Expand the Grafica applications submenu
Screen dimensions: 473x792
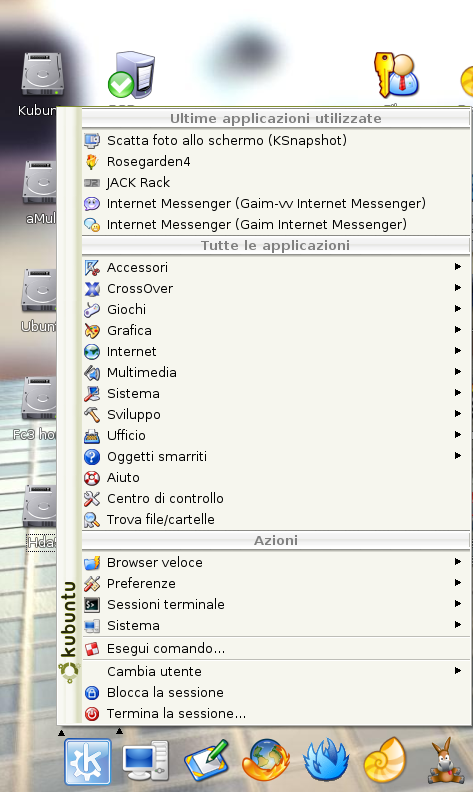(276, 330)
